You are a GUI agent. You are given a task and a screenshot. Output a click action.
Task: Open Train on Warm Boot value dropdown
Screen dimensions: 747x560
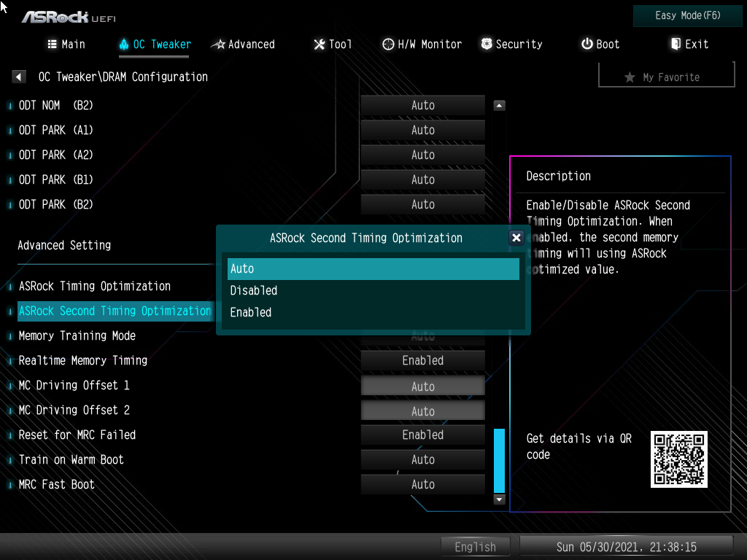tap(422, 459)
